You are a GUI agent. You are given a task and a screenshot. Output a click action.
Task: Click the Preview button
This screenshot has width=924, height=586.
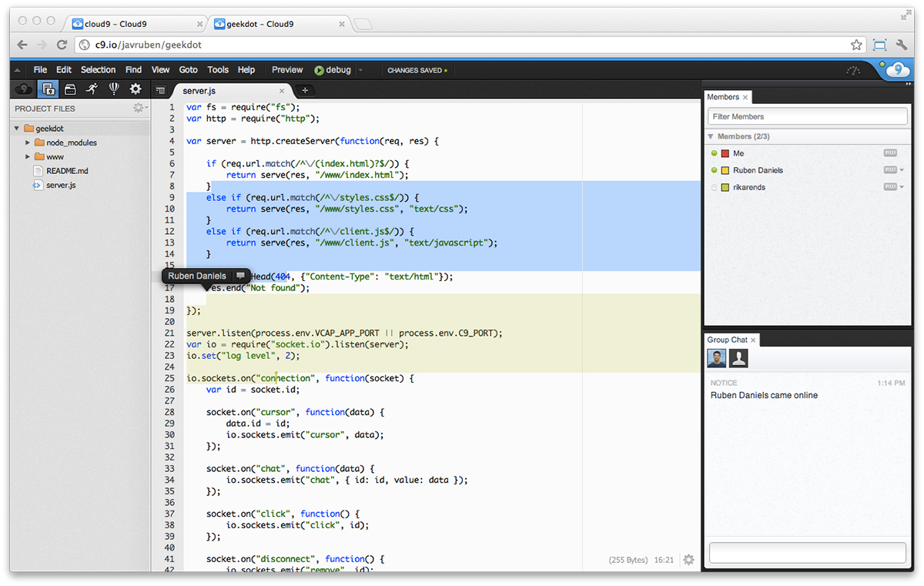click(287, 70)
